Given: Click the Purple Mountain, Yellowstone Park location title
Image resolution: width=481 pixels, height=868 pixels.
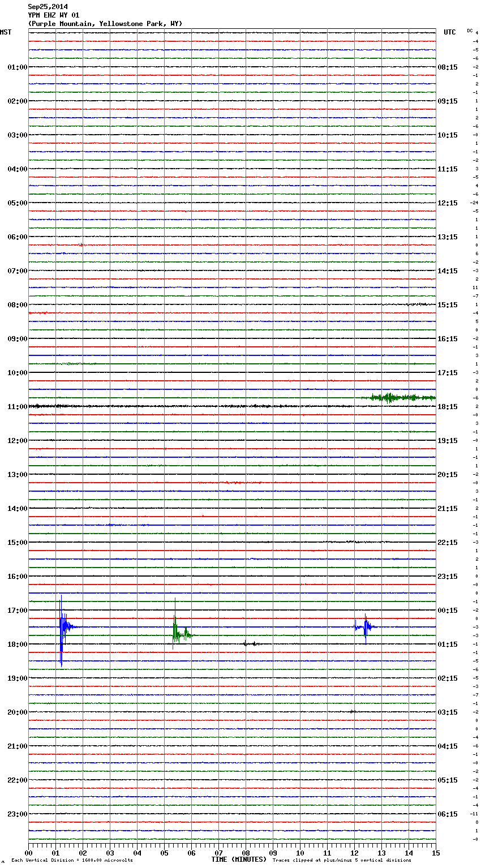Looking at the screenshot, I should point(105,24).
